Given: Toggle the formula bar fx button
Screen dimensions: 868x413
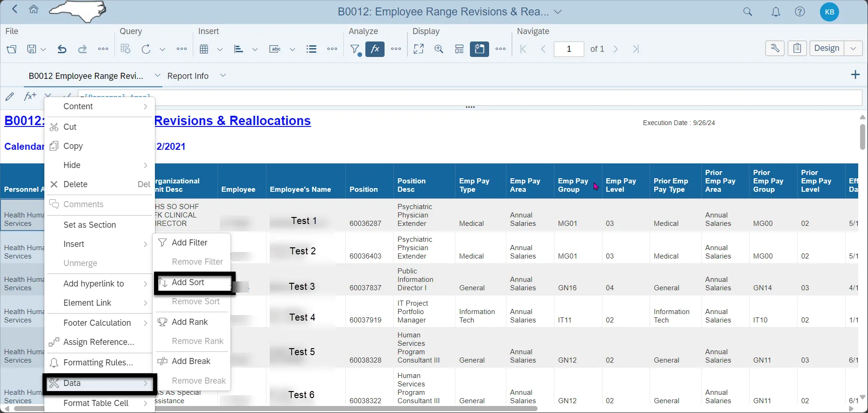Looking at the screenshot, I should 375,49.
